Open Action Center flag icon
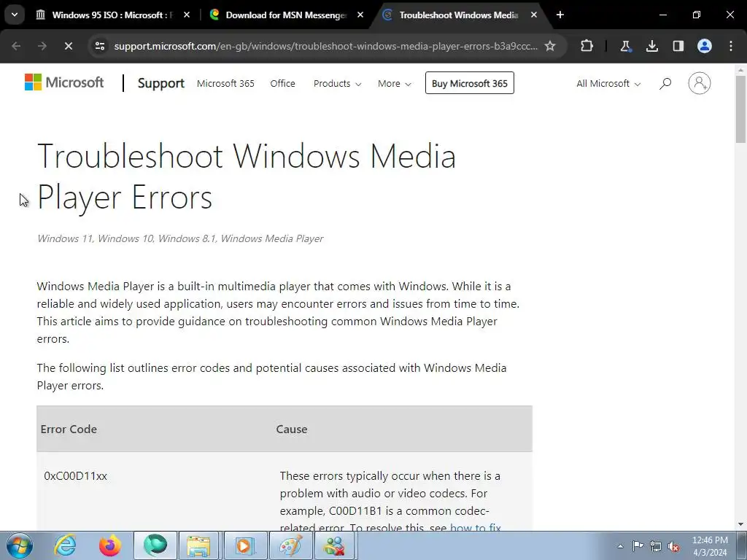 [x=638, y=546]
